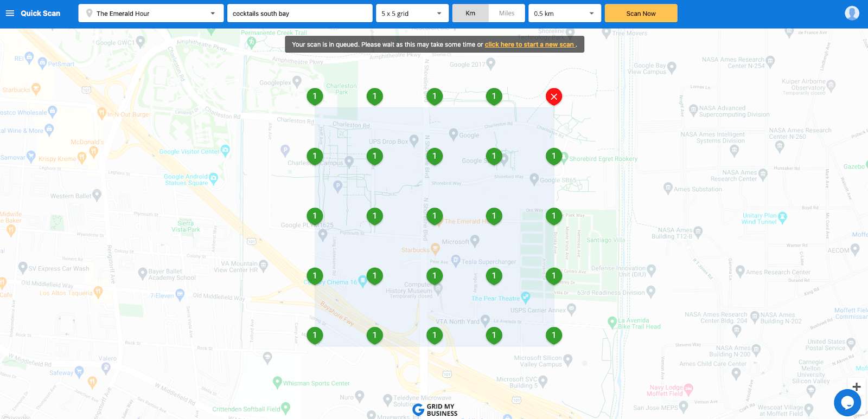Click the Krispy Kreme pin

(82, 158)
